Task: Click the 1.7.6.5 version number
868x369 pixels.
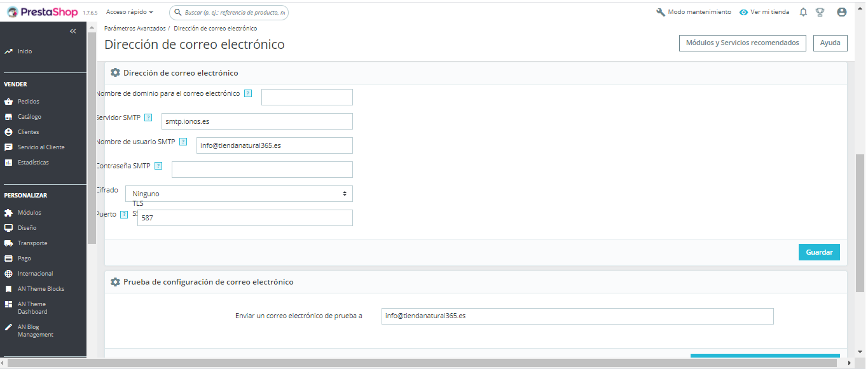Action: click(90, 13)
